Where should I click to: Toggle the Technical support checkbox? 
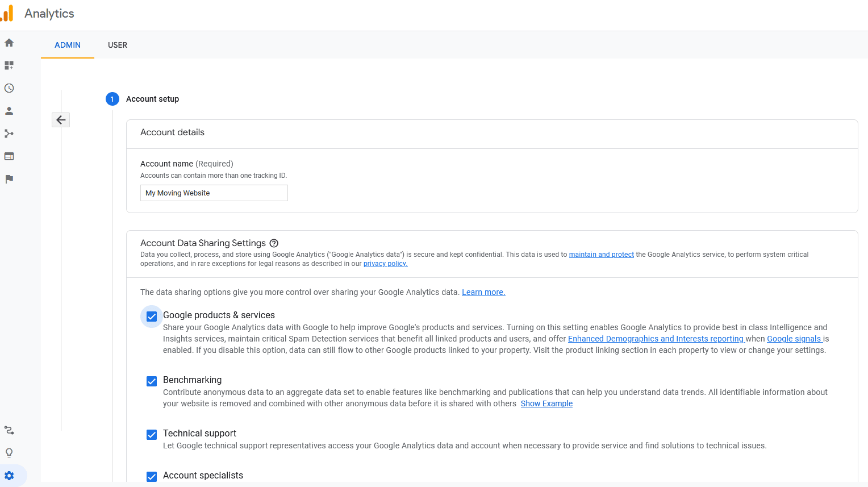point(152,435)
